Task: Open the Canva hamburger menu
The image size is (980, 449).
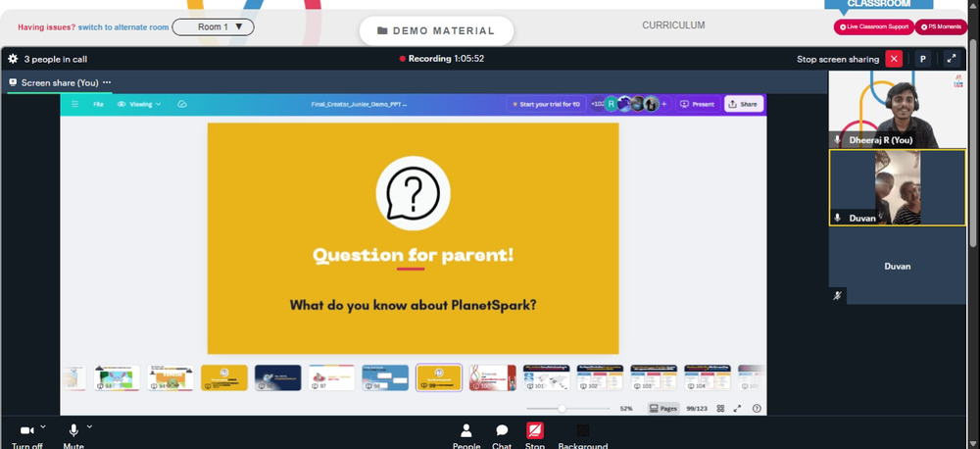Action: 75,105
